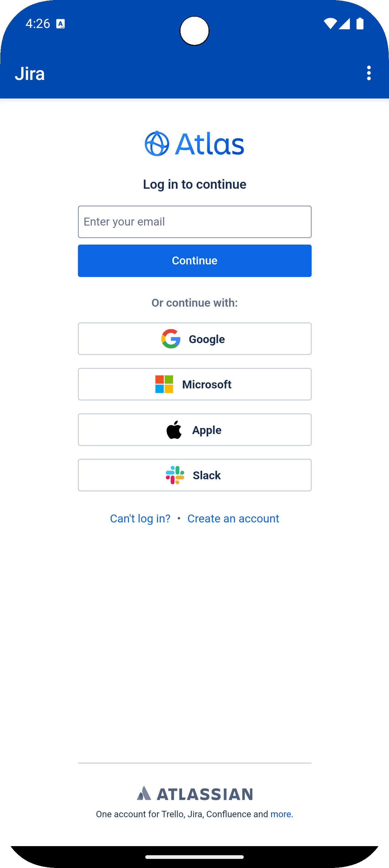Tap the Slack logo icon

[x=175, y=475]
